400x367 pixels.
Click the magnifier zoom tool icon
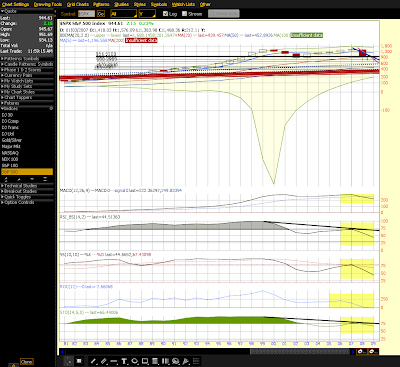175,361
